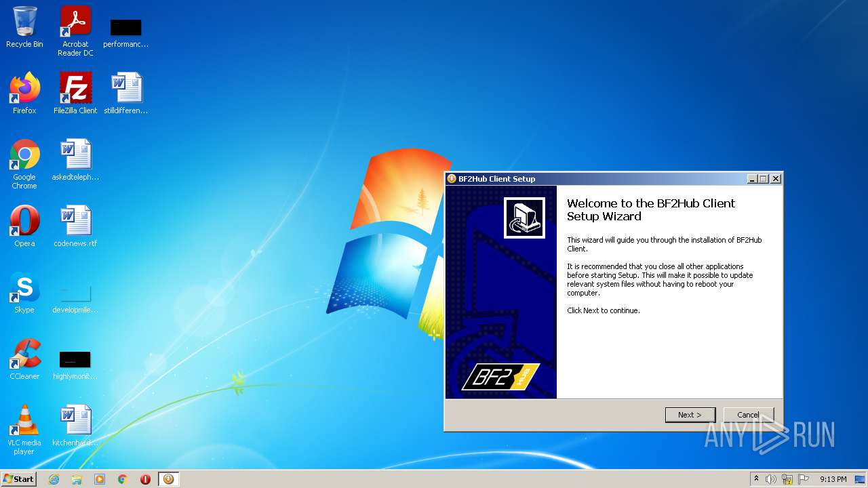The height and width of the screenshot is (488, 868).
Task: Select the kitchenhard... Word document
Action: [x=75, y=426]
